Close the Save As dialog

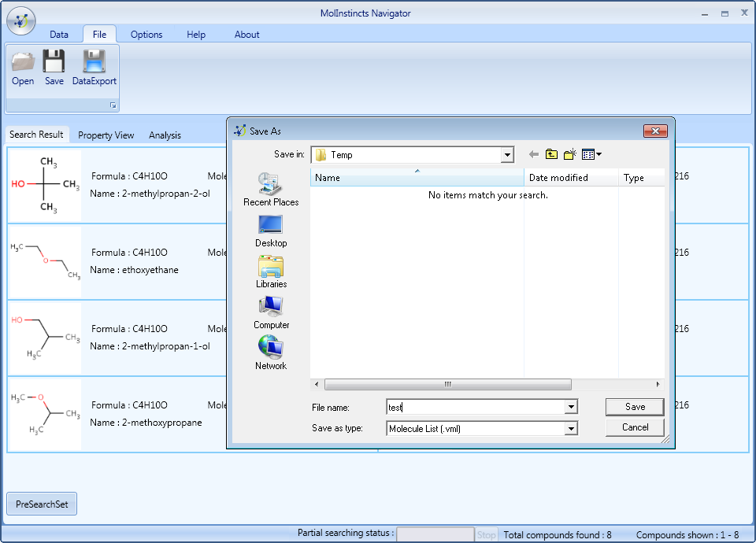[655, 131]
